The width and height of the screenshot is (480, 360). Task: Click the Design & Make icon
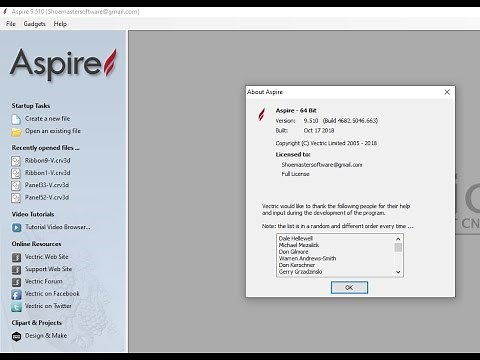tap(16, 337)
